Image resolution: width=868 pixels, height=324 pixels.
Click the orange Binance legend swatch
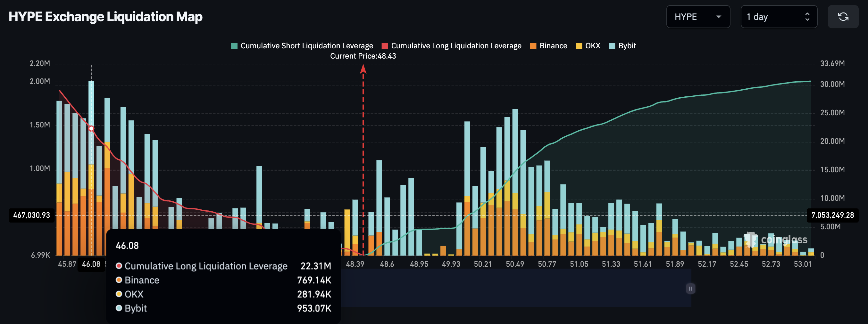[x=533, y=46]
